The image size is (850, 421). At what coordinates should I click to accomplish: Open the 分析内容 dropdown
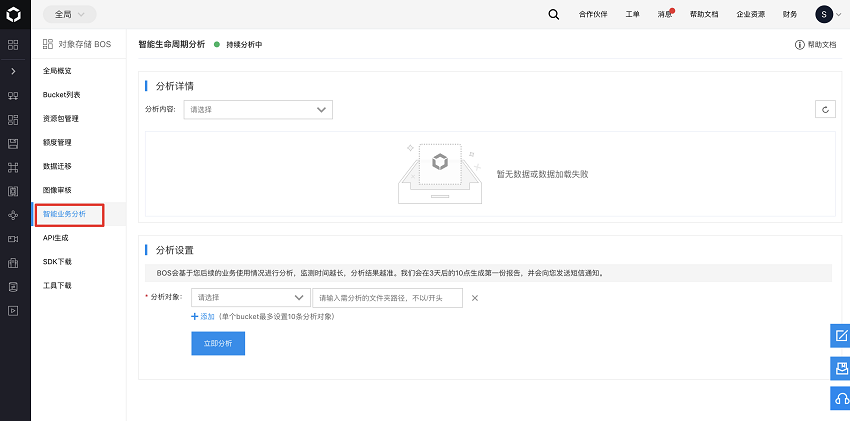tap(258, 110)
